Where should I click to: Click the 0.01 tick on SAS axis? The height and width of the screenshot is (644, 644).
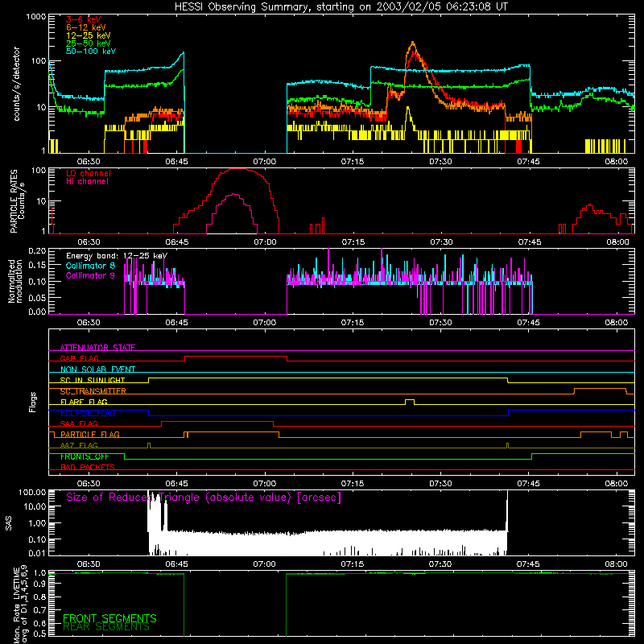37,553
